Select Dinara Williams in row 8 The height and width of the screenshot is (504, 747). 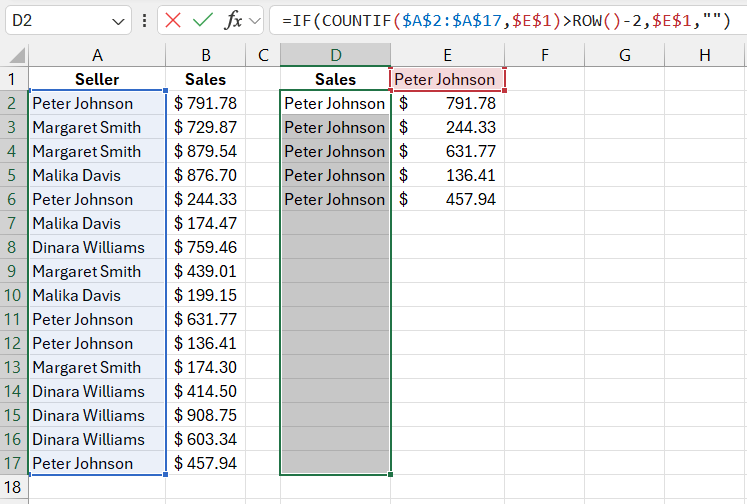(97, 247)
